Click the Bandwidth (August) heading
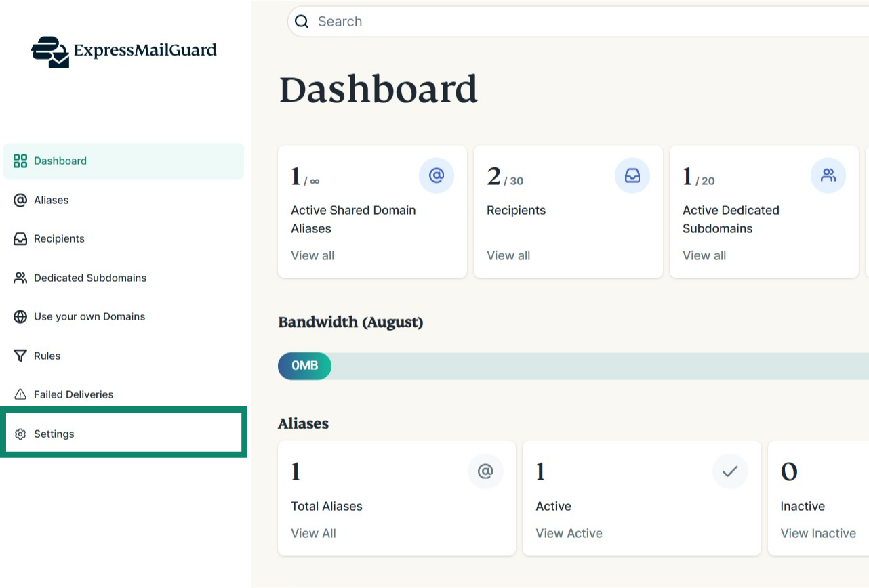 [350, 322]
